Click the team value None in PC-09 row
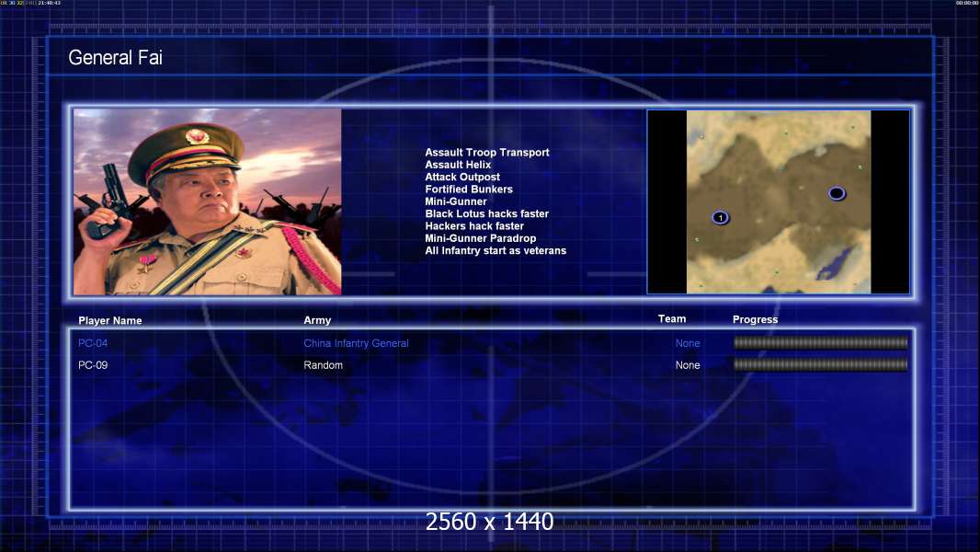This screenshot has height=552, width=980. coord(688,365)
